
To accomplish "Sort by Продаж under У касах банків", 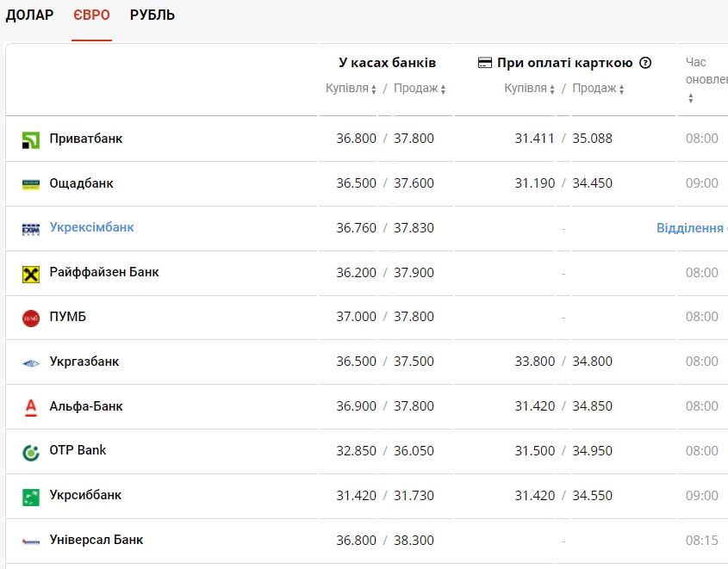I will coord(420,89).
